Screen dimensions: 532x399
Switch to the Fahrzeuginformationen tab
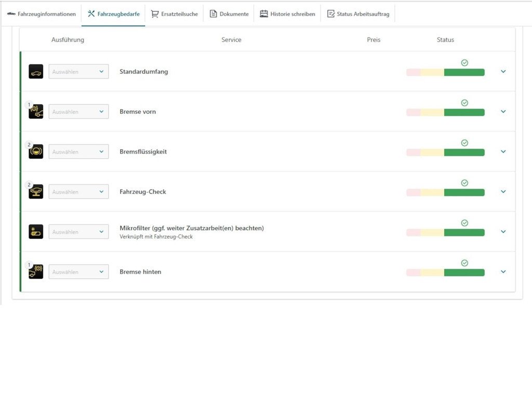42,14
